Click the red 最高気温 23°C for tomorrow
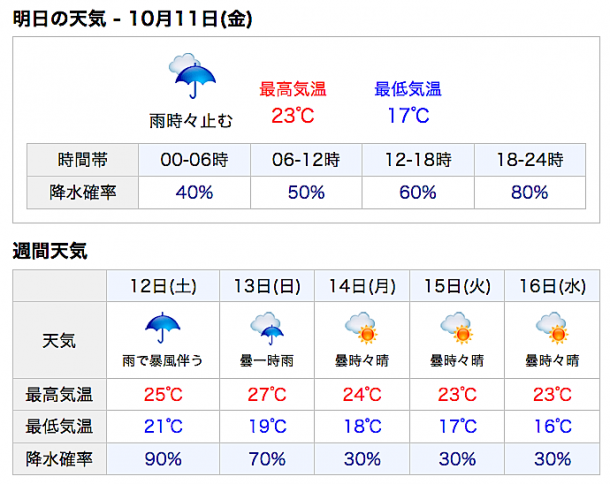Viewport: 610px width, 484px height. coord(293,116)
